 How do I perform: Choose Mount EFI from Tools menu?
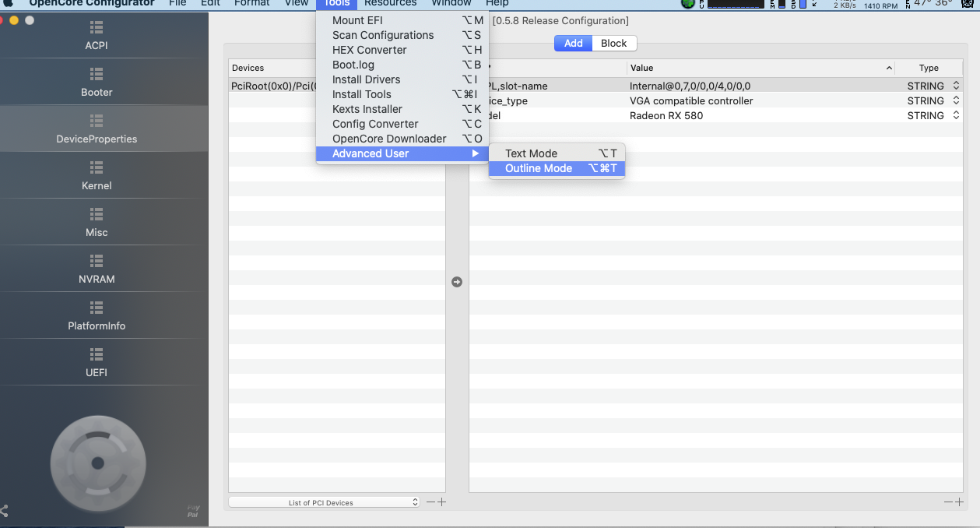401,20
